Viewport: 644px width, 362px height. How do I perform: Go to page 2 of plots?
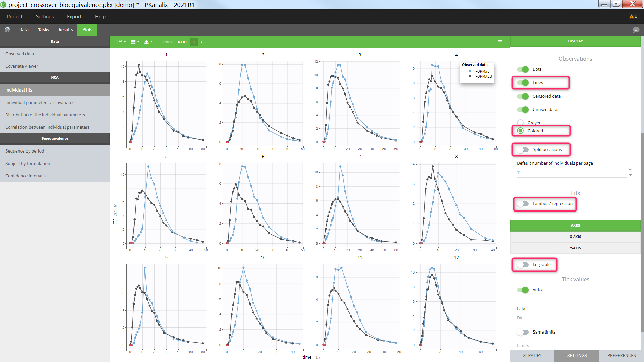point(201,42)
